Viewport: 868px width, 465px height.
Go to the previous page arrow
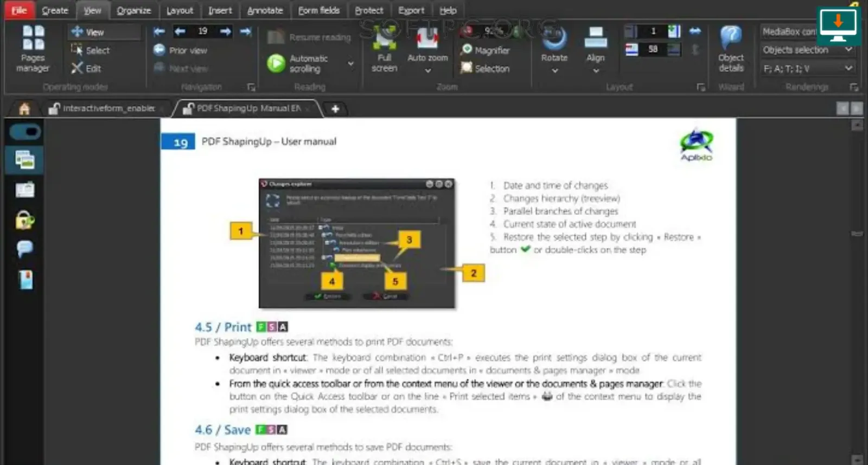click(x=180, y=31)
